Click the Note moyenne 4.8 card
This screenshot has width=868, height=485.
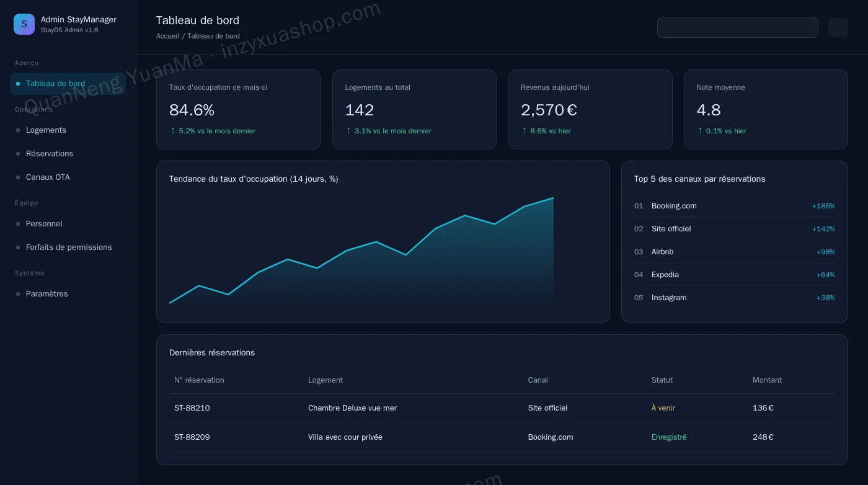[x=766, y=109]
